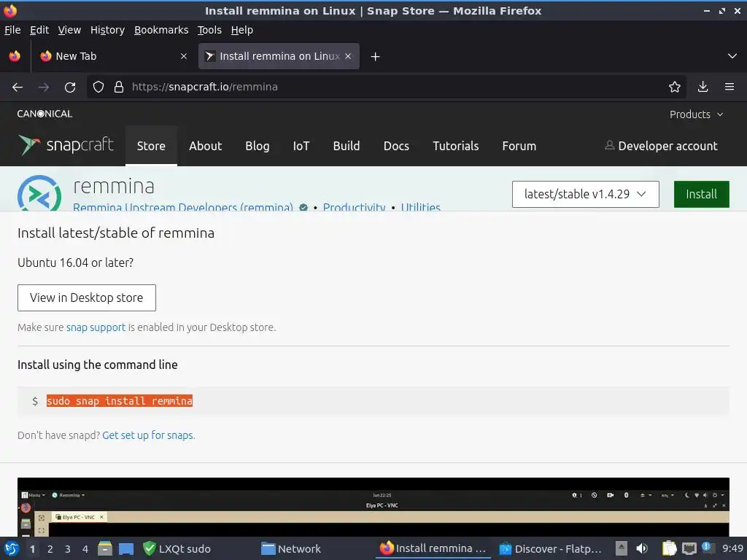This screenshot has height=560, width=747.
Task: Click the Canonical logo
Action: click(x=44, y=114)
